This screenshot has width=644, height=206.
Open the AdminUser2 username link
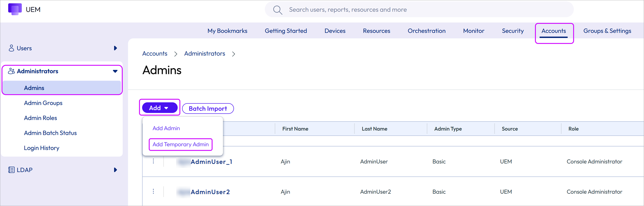pyautogui.click(x=210, y=192)
